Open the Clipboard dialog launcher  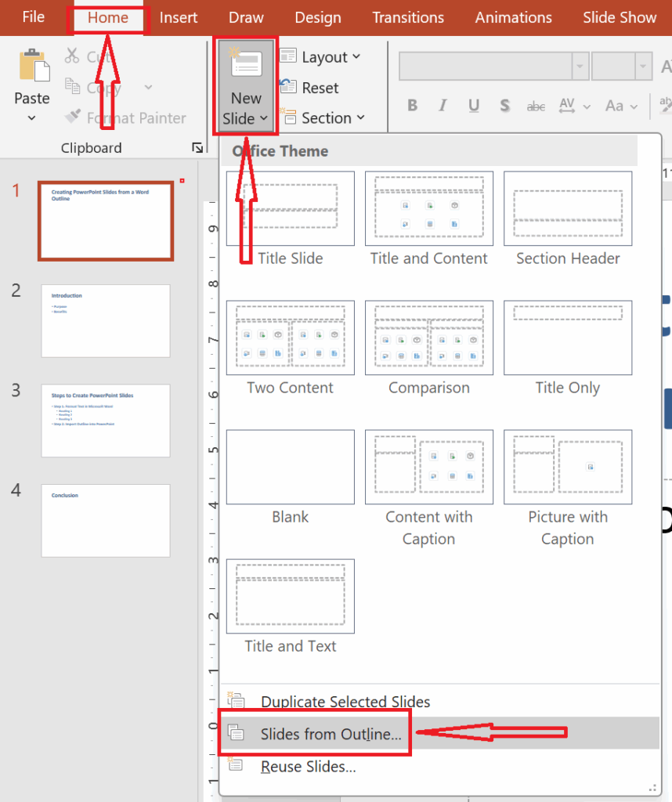click(196, 148)
